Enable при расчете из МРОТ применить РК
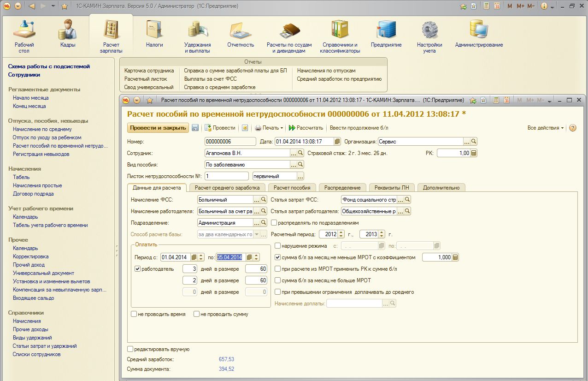588x381 pixels. pyautogui.click(x=277, y=269)
